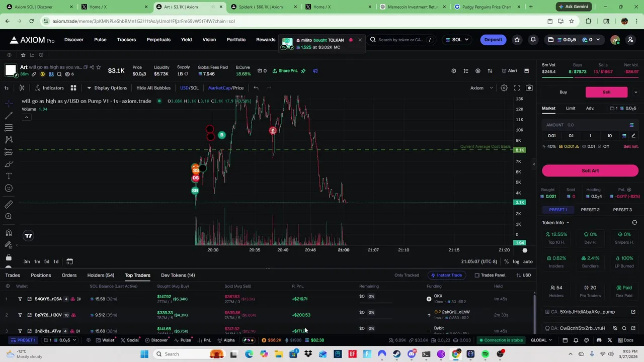Open the Positions tab
This screenshot has width=644, height=362.
(41, 275)
